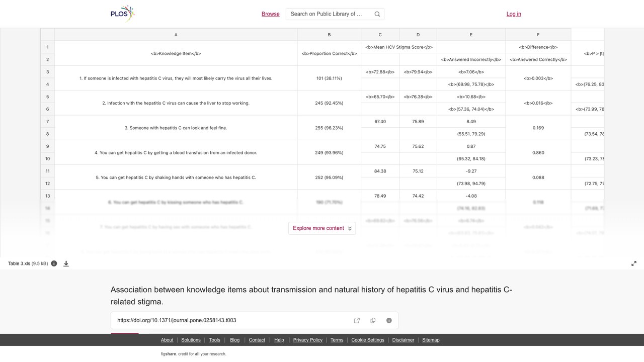This screenshot has width=644, height=362.
Task: Expand viewer to fullscreen
Action: coord(634,263)
